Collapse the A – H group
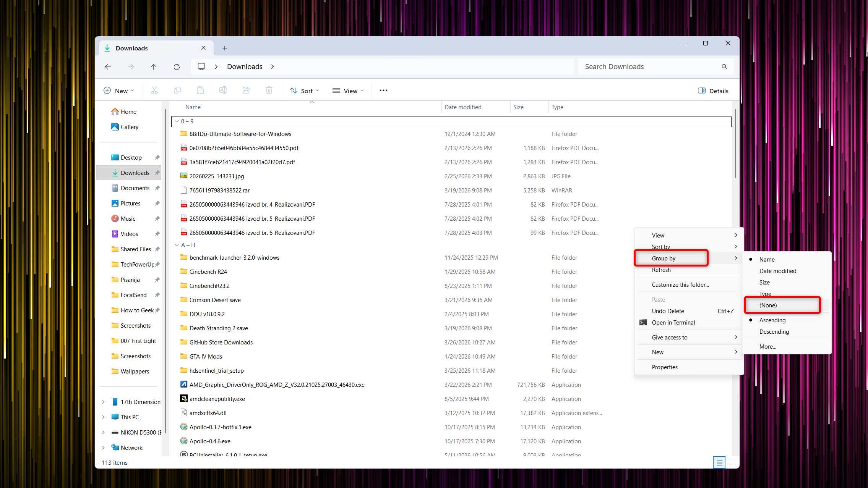The width and height of the screenshot is (868, 488). pos(177,245)
